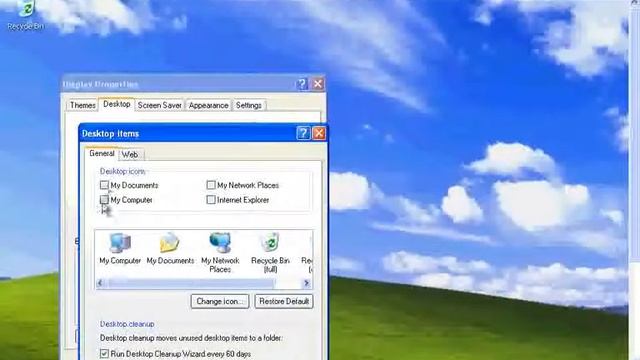This screenshot has width=640, height=360.
Task: Click the Change Icon button
Action: coord(220,301)
